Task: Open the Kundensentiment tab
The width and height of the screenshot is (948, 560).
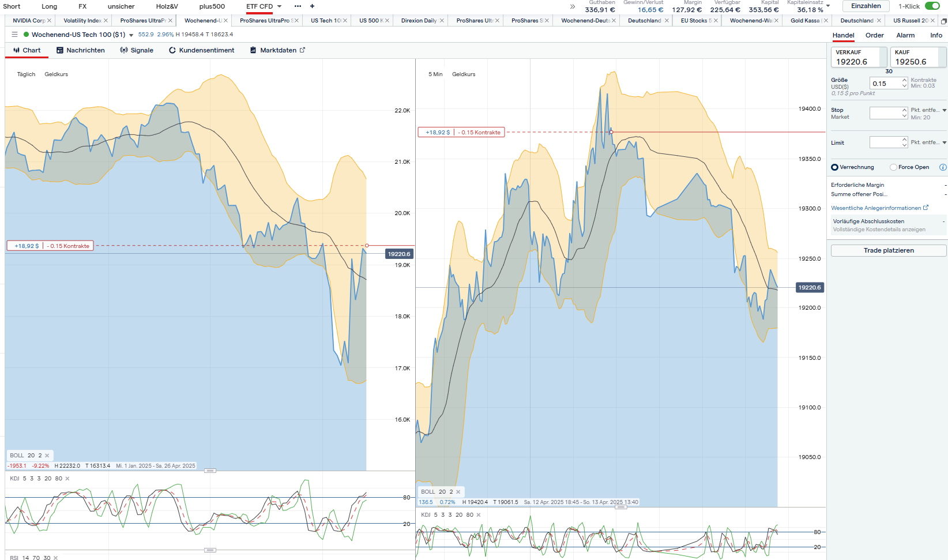Action: 201,50
